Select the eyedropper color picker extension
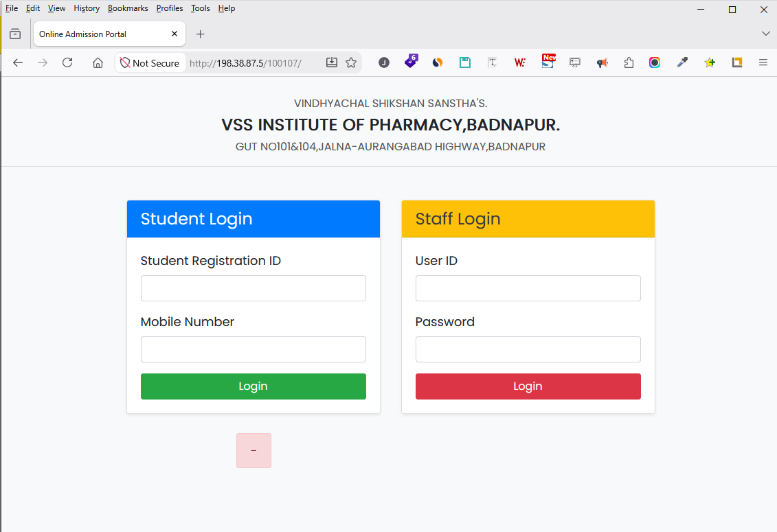777x532 pixels. click(682, 62)
